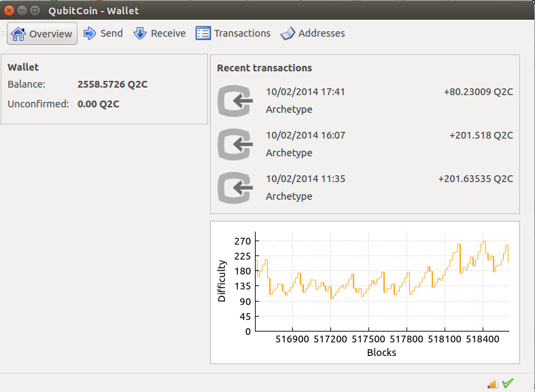
Task: Click the 10/02/2014 11:35 transaction date
Action: 305,179
